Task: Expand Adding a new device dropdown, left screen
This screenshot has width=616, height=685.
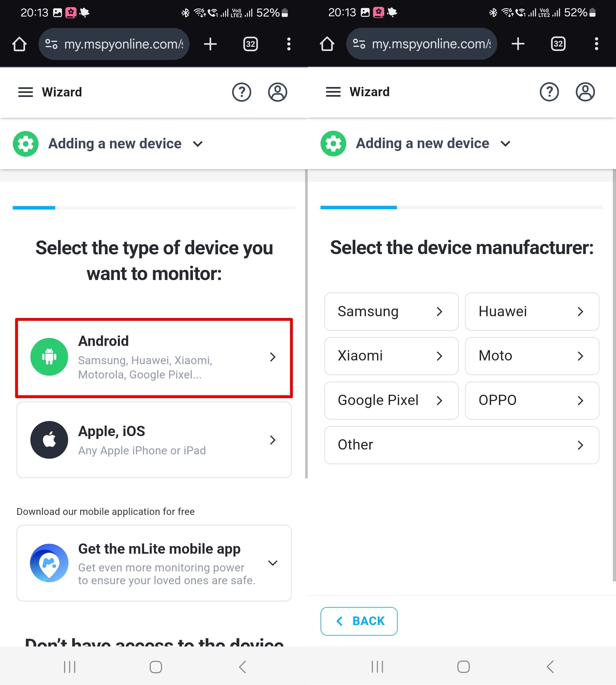Action: tap(198, 144)
